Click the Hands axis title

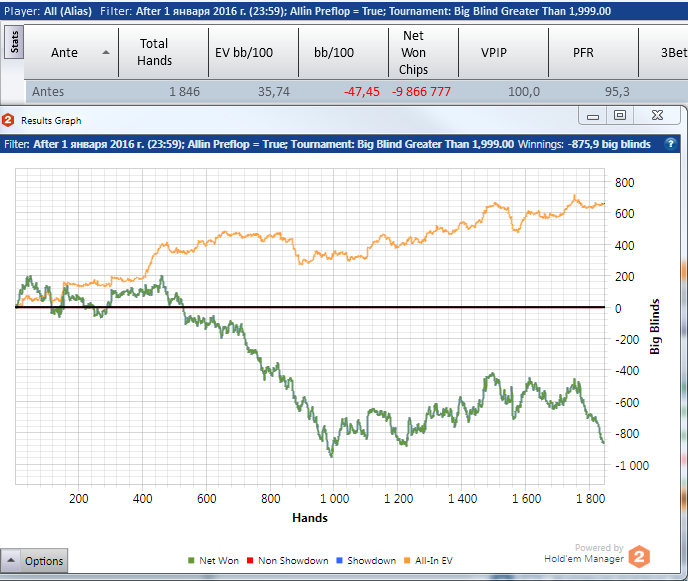pyautogui.click(x=310, y=518)
